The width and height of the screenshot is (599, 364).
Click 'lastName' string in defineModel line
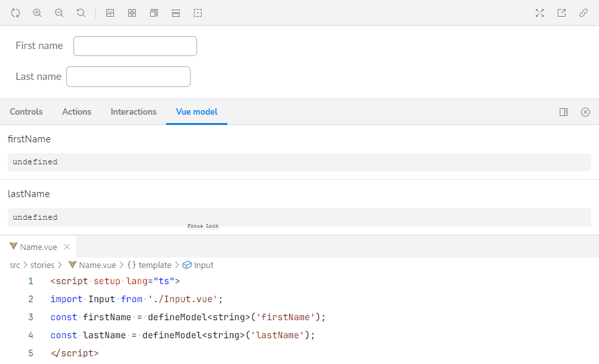click(x=278, y=335)
